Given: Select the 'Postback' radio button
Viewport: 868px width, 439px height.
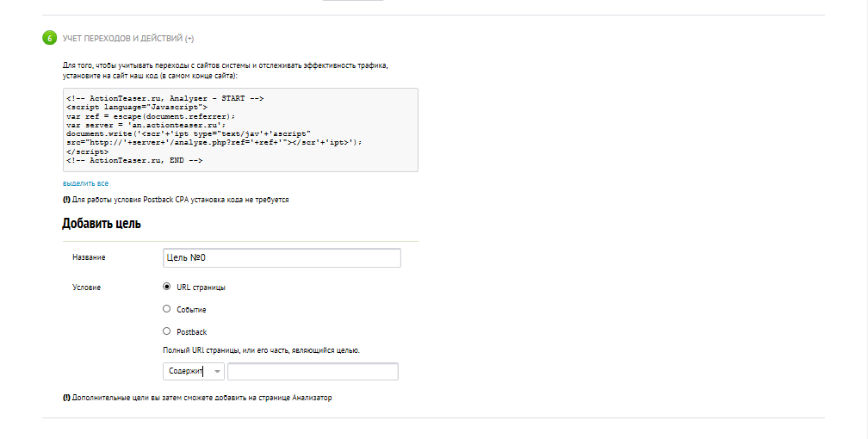Looking at the screenshot, I should (x=166, y=331).
